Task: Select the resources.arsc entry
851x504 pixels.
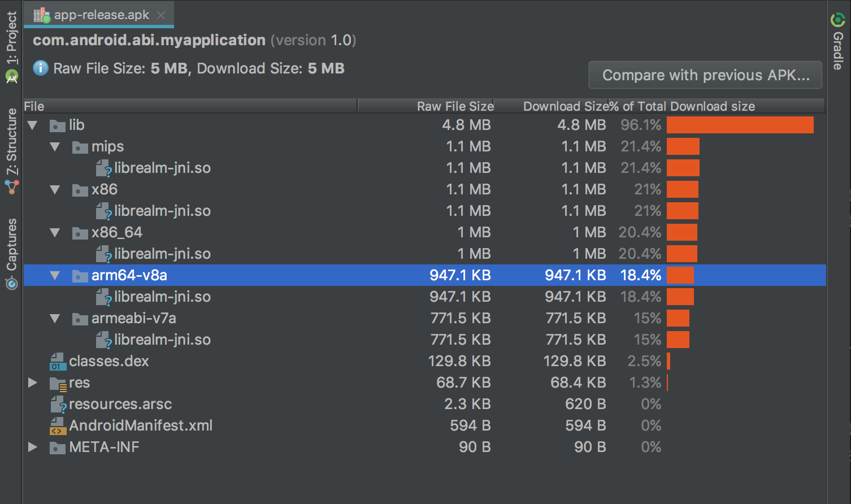Action: coord(120,405)
